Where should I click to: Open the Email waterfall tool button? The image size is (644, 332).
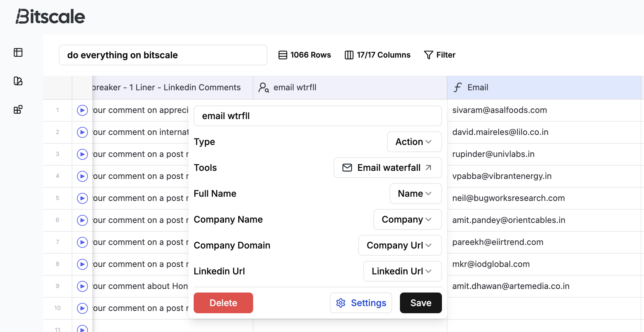388,168
